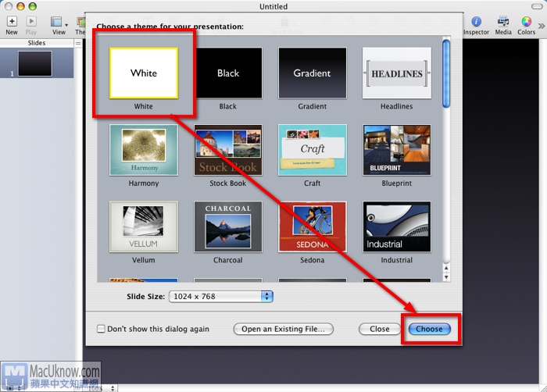Click the Slides panel header
Screen dimensions: 547x392
37,43
